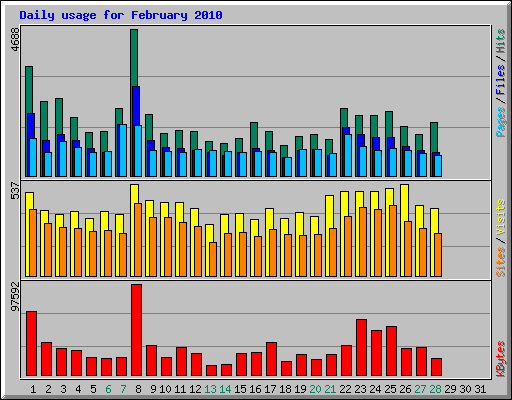Click day 11 on the x-axis

point(180,389)
